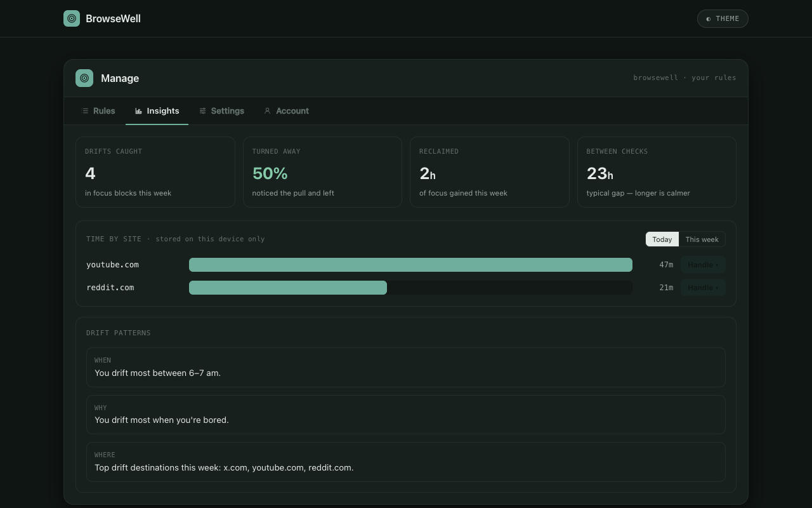Click the Manage heading
This screenshot has width=812, height=508.
tap(120, 78)
